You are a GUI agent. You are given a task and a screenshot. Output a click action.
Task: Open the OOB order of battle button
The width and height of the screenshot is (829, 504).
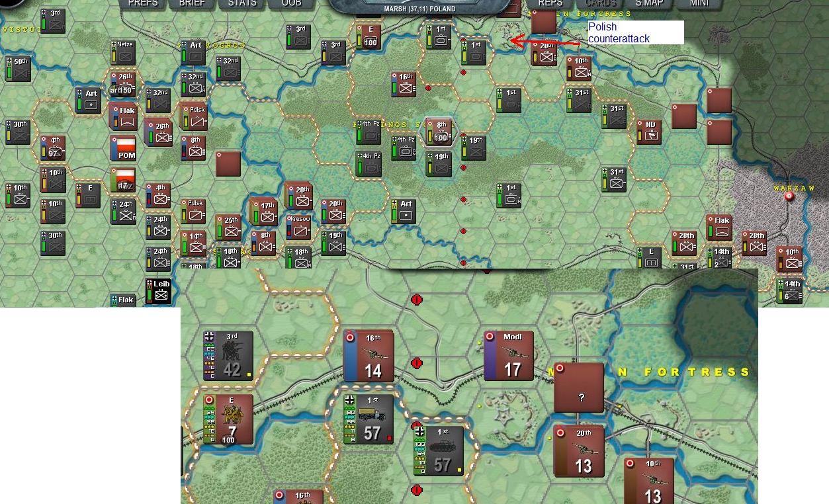point(291,3)
